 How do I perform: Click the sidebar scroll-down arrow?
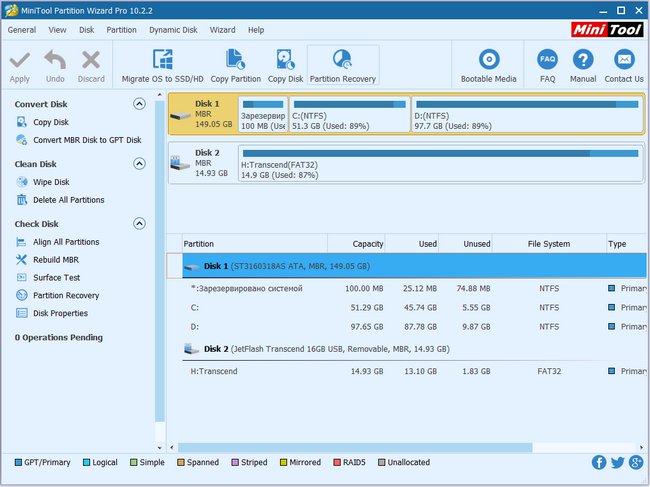tap(160, 448)
